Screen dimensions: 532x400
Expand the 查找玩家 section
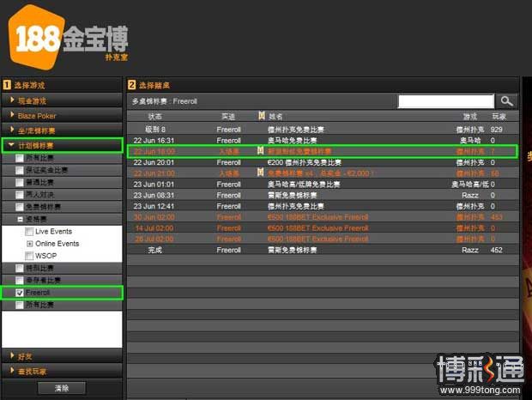[62, 371]
